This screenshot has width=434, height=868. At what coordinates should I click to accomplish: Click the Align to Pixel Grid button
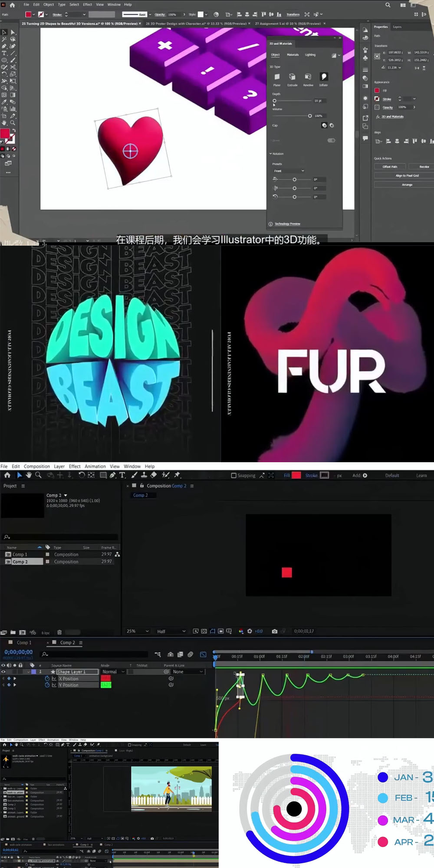[x=404, y=175]
